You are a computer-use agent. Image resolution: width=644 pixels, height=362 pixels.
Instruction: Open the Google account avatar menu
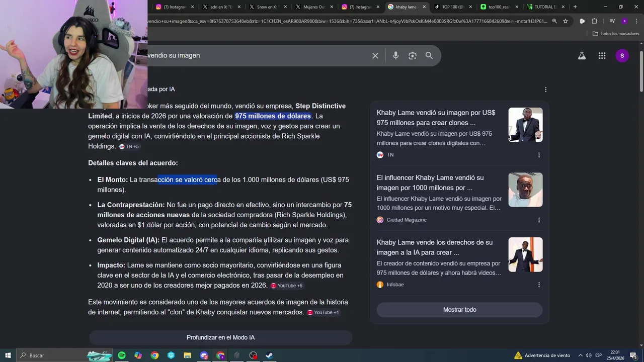tap(622, 56)
